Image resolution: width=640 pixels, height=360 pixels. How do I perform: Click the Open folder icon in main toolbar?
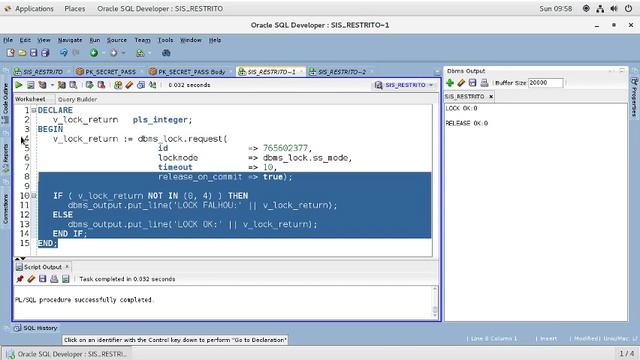tap(22, 53)
